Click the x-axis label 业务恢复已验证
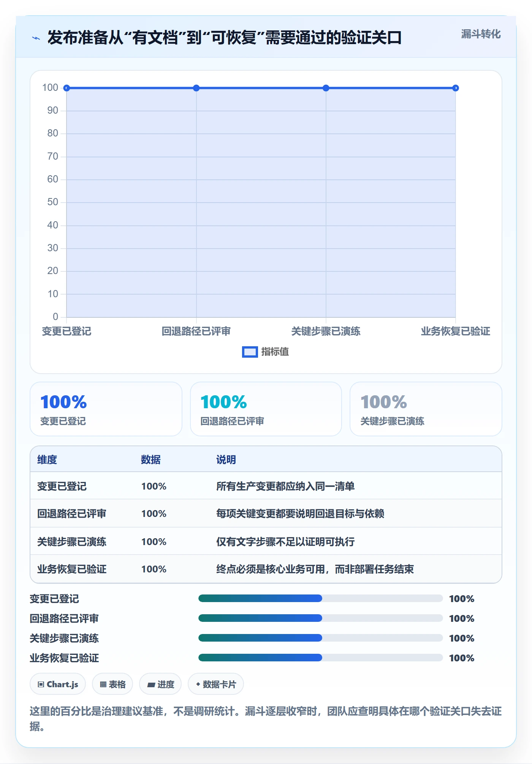Screen dimensions: 532x764 [x=456, y=331]
